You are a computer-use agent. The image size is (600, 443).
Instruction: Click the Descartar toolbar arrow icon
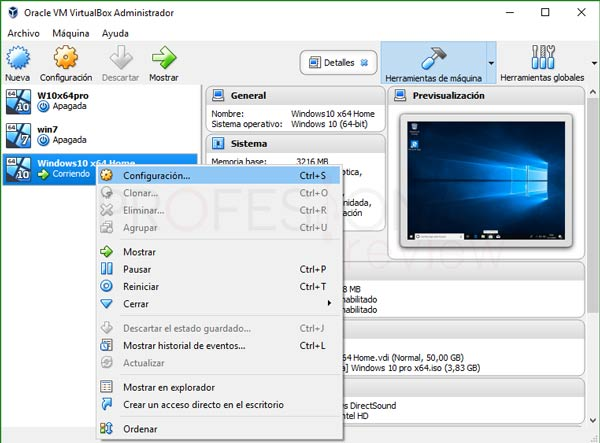121,57
